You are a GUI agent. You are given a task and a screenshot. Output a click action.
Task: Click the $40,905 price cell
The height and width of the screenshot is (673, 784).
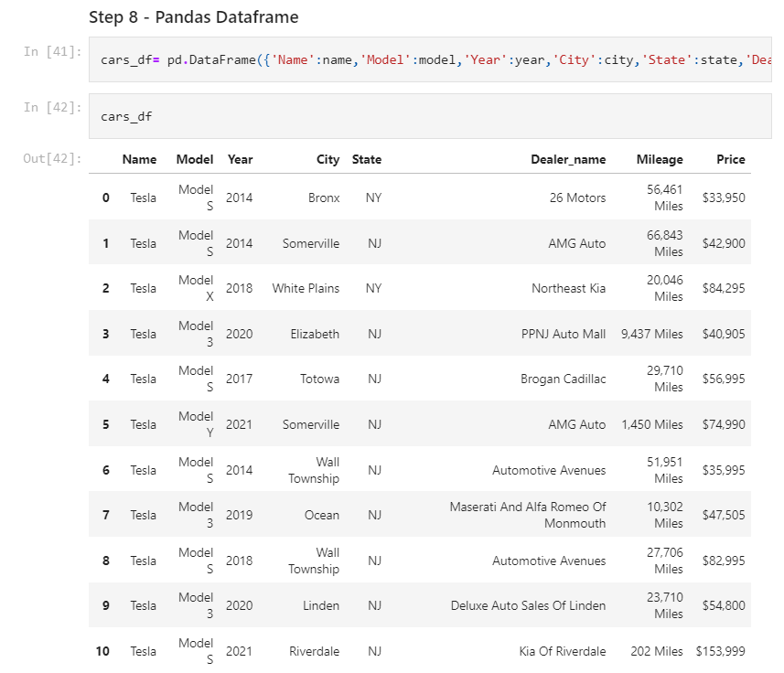coord(724,334)
